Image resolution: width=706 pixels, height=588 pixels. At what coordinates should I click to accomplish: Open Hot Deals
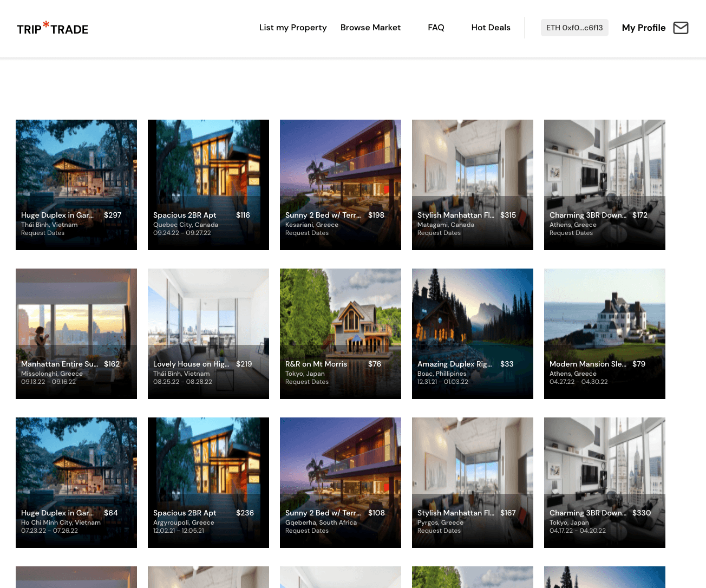click(x=491, y=28)
